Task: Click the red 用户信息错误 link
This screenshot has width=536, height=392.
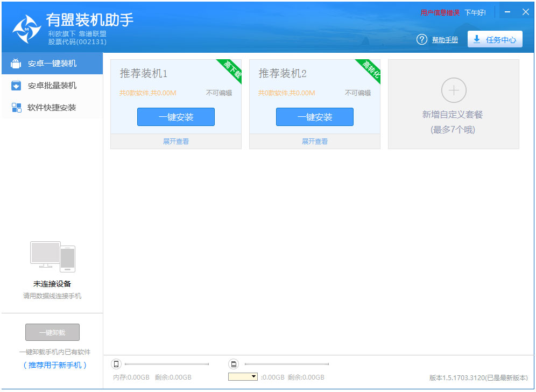Action: (440, 12)
